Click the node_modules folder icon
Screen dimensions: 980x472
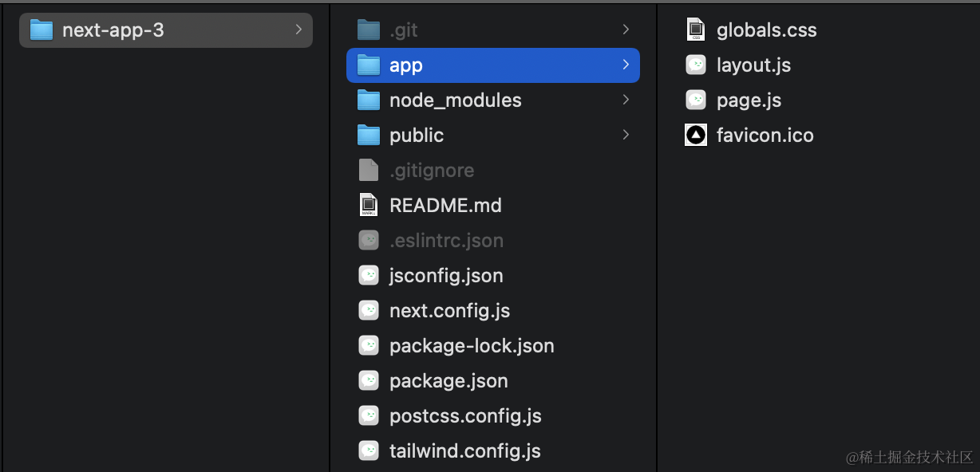[x=368, y=100]
